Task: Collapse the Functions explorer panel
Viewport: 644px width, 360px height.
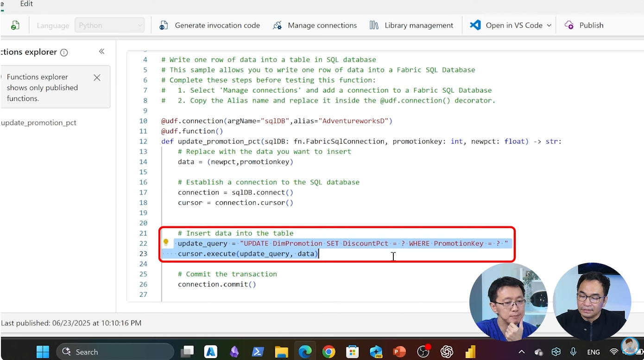Action: pos(101,51)
